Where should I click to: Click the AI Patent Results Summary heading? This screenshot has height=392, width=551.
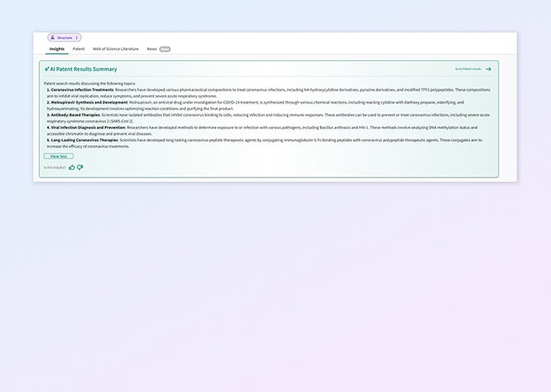tap(83, 69)
